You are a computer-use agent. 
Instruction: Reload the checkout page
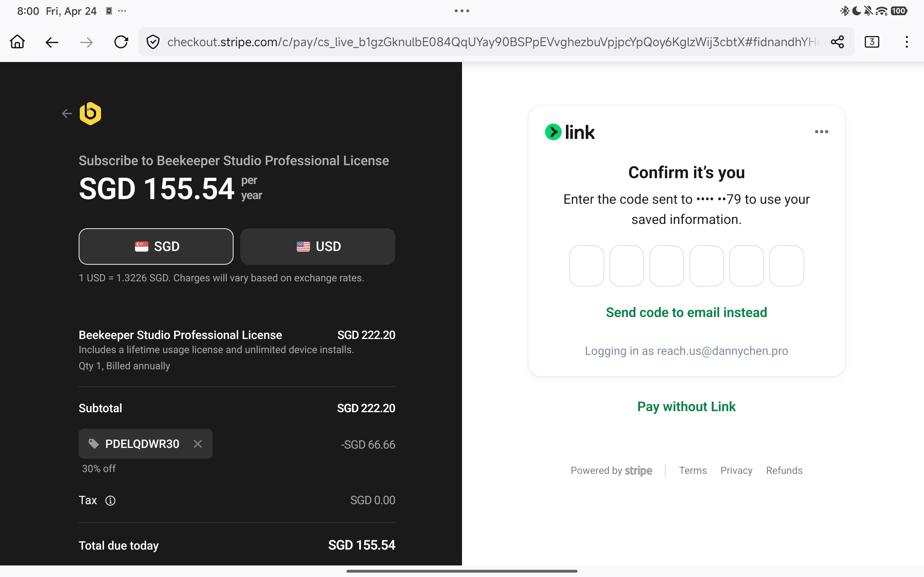point(121,42)
